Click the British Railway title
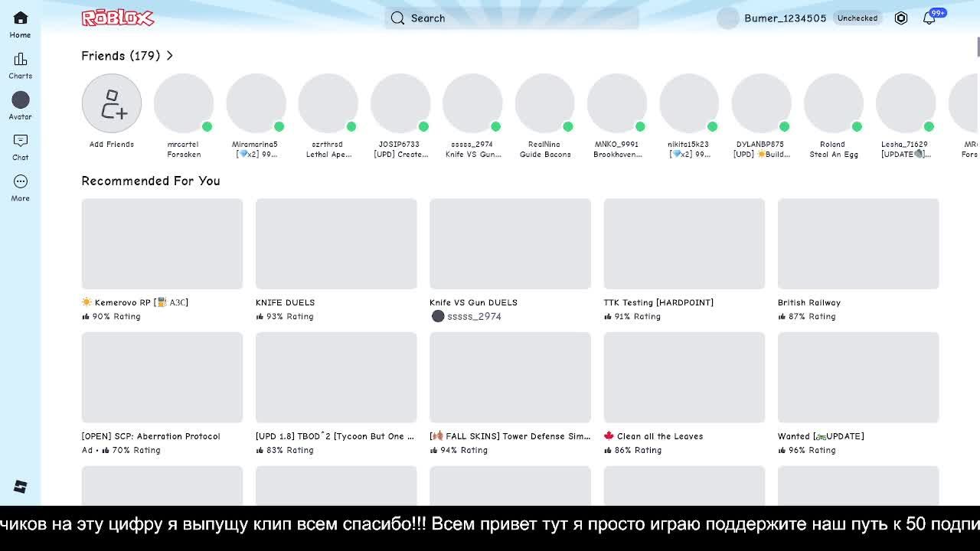 [x=809, y=302]
